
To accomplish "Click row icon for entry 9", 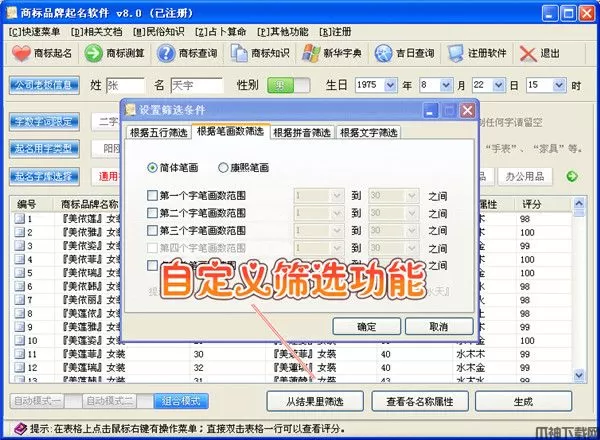I will pyautogui.click(x=20, y=327).
